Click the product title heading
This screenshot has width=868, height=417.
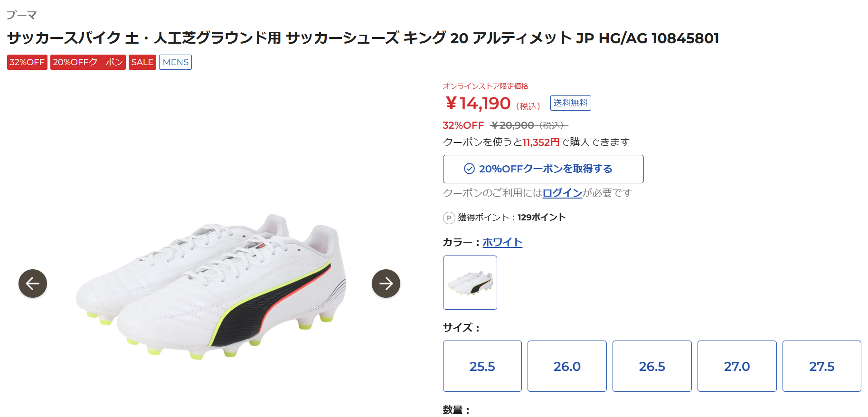[x=363, y=38]
